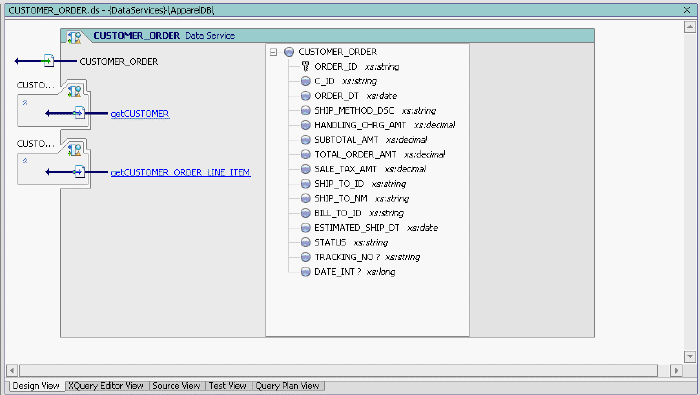The height and width of the screenshot is (395, 700).
Task: Select the C_ID xs:string row
Action: [345, 81]
